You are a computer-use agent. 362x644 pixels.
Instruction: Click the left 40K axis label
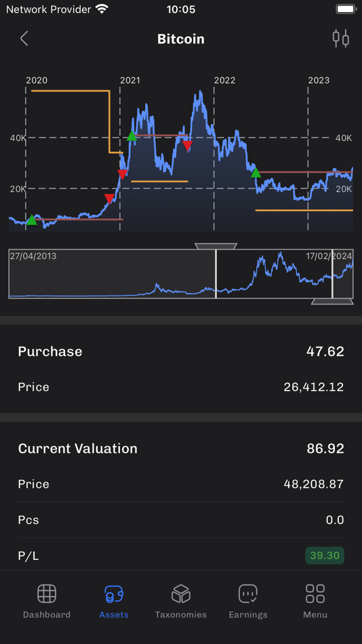click(x=18, y=138)
